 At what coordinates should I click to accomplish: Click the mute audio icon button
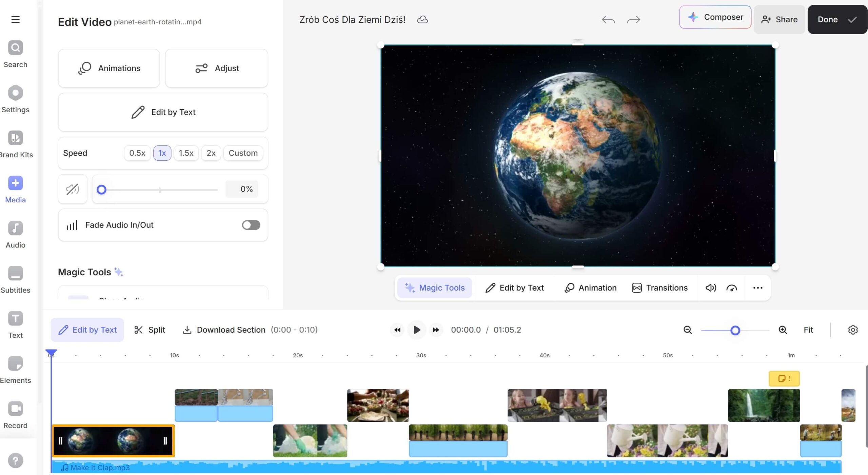pyautogui.click(x=72, y=189)
